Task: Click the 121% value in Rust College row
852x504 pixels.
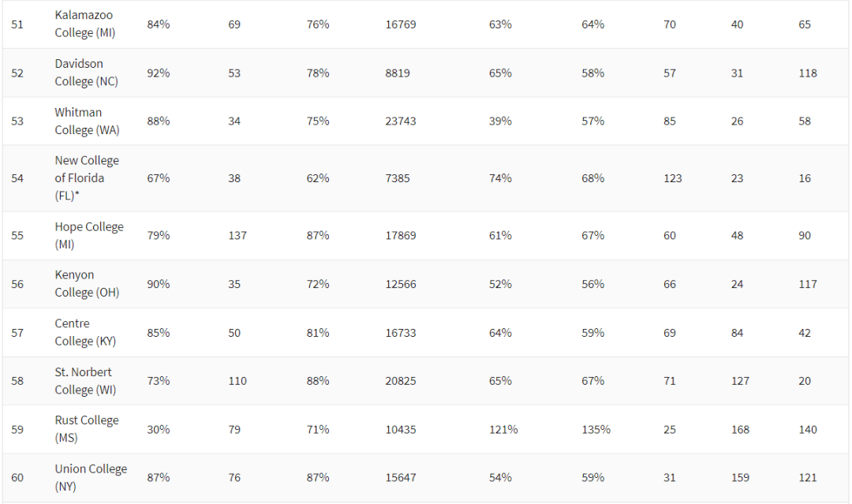Action: (503, 429)
